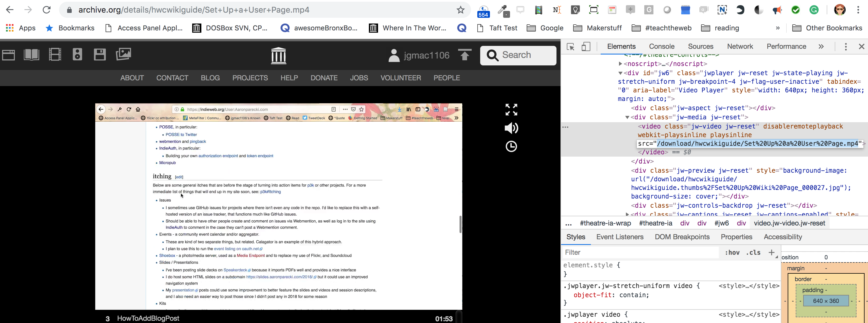Viewport: 868px width, 323px height.
Task: Open the jgmac1106 user account link
Action: coord(419,55)
